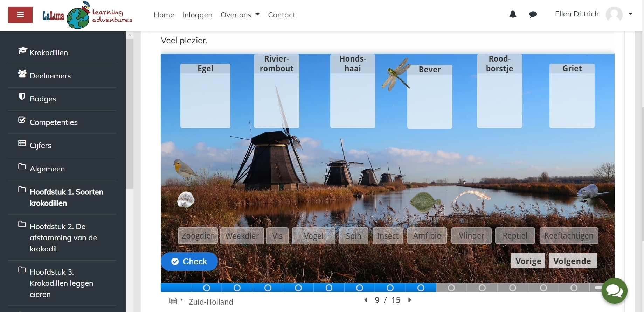
Task: Click the hedgehog image
Action: point(186,200)
